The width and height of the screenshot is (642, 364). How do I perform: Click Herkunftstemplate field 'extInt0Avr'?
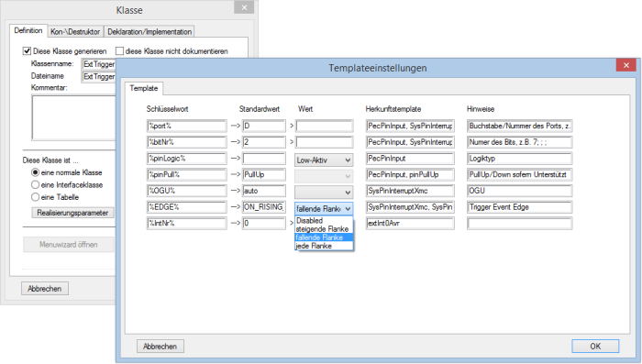point(410,223)
